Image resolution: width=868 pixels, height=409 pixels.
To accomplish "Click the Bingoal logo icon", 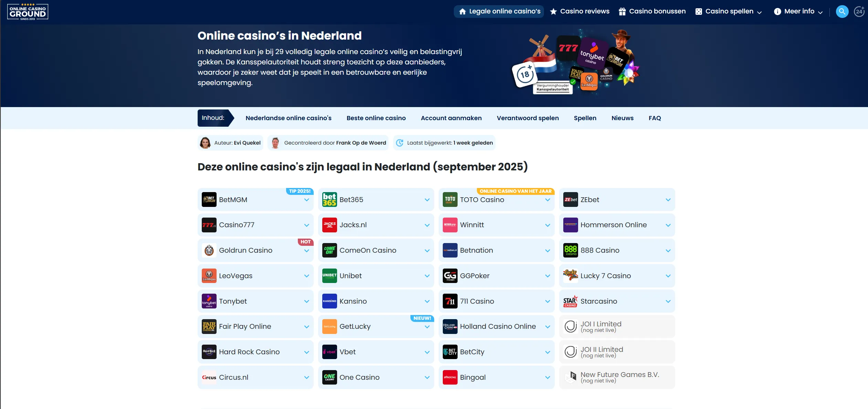I will coord(450,377).
